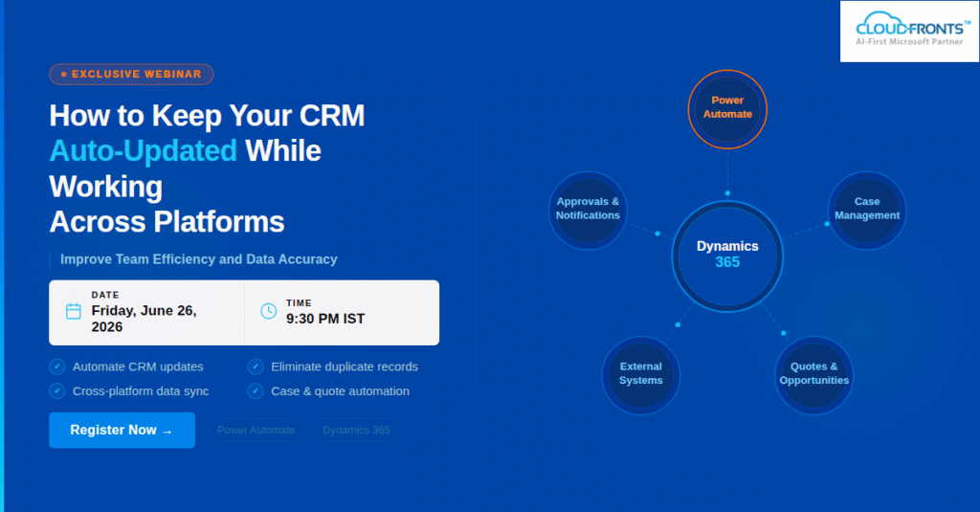Click the checkmark beside Cross-platform data sync
This screenshot has height=512, width=980.
[x=56, y=391]
